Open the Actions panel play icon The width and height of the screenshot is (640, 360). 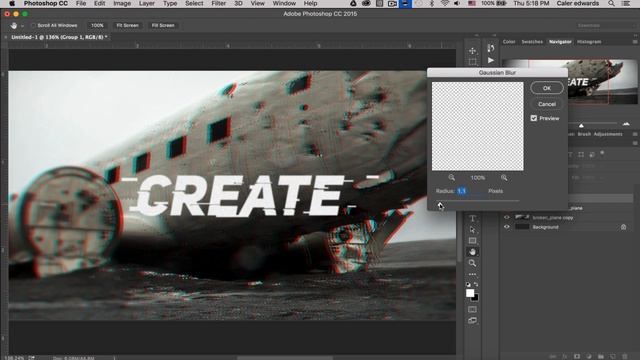pos(491,60)
